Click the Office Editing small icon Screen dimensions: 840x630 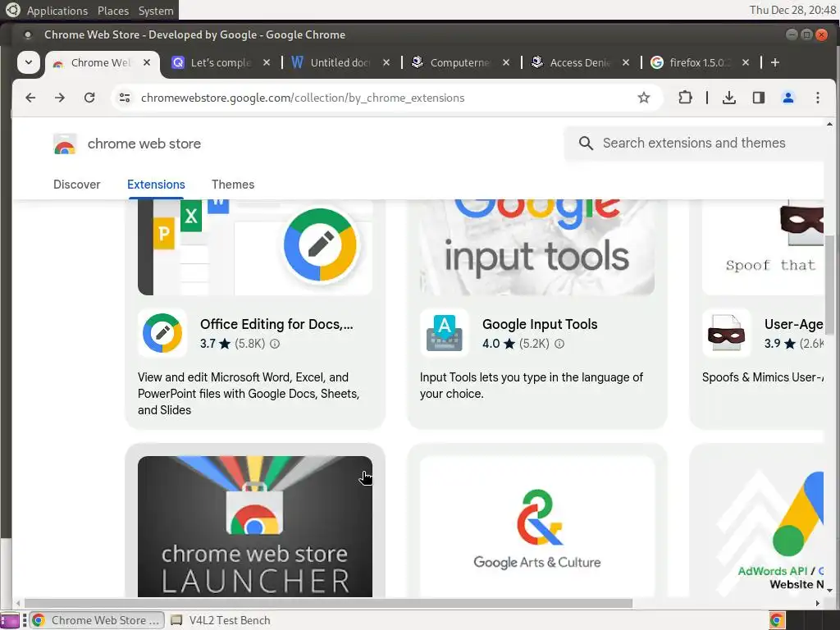162,333
